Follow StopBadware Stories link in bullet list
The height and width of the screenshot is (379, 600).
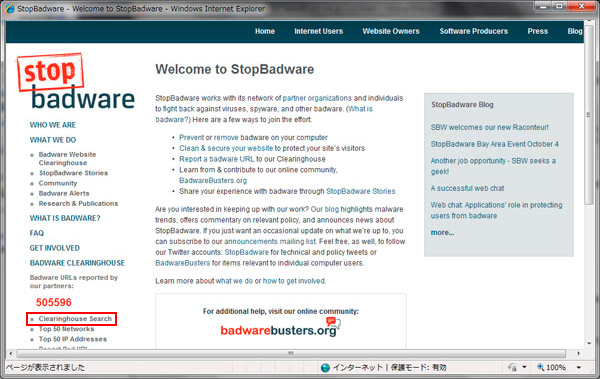pos(360,191)
